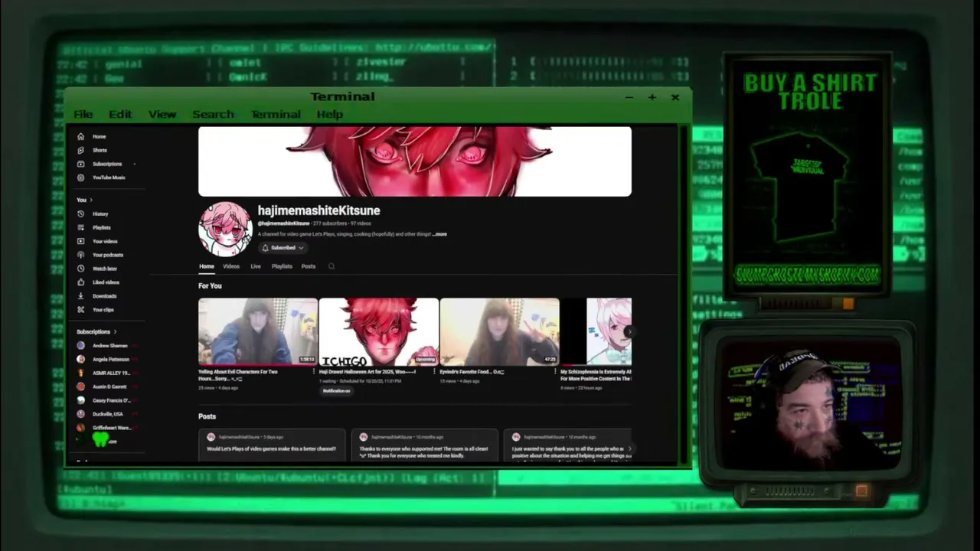Viewport: 980px width, 551px height.
Task: Open the Terminal menu in the menu bar
Action: tap(276, 114)
